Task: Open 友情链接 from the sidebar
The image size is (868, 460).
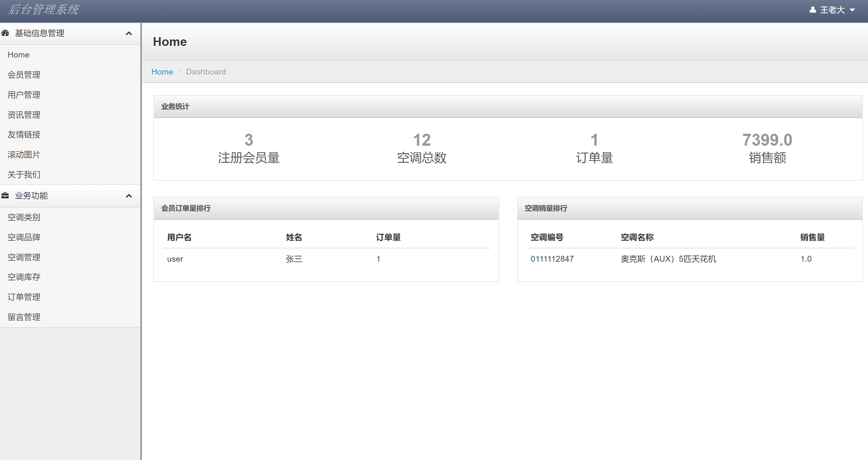Action: (24, 134)
